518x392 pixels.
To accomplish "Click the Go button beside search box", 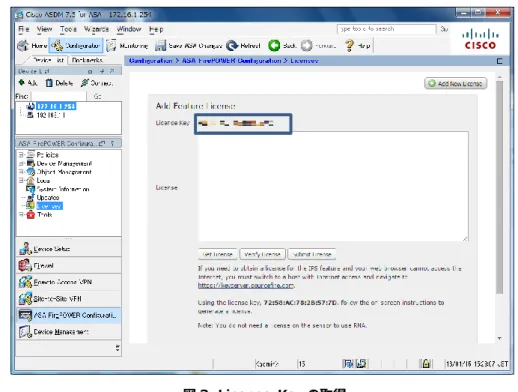I will pyautogui.click(x=444, y=29).
